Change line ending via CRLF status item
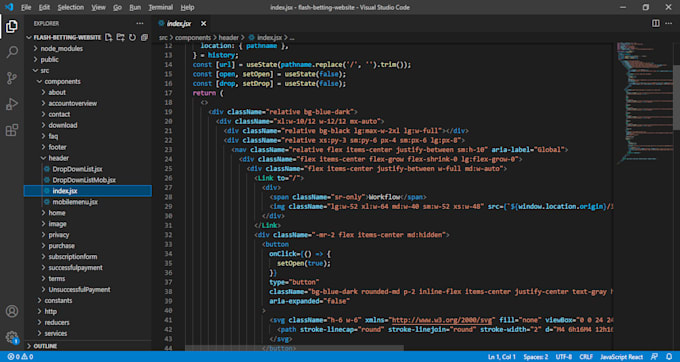Image resolution: width=680 pixels, height=362 pixels. click(x=586, y=357)
